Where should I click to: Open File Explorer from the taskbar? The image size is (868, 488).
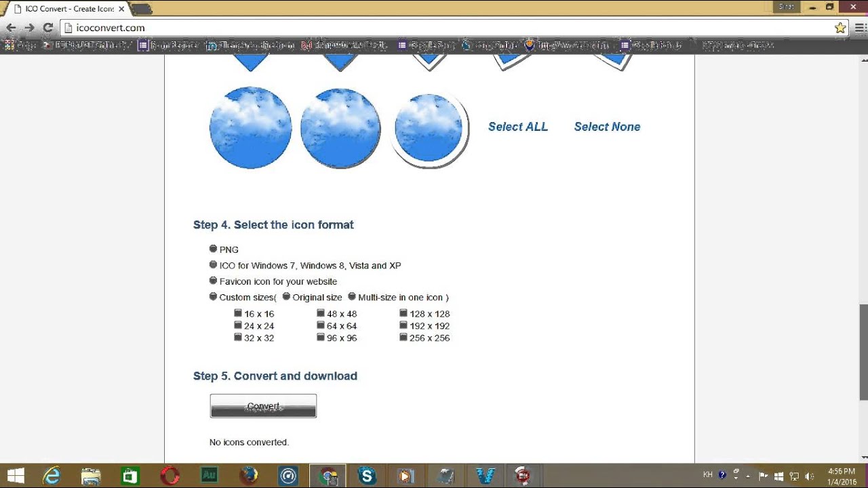[x=89, y=475]
